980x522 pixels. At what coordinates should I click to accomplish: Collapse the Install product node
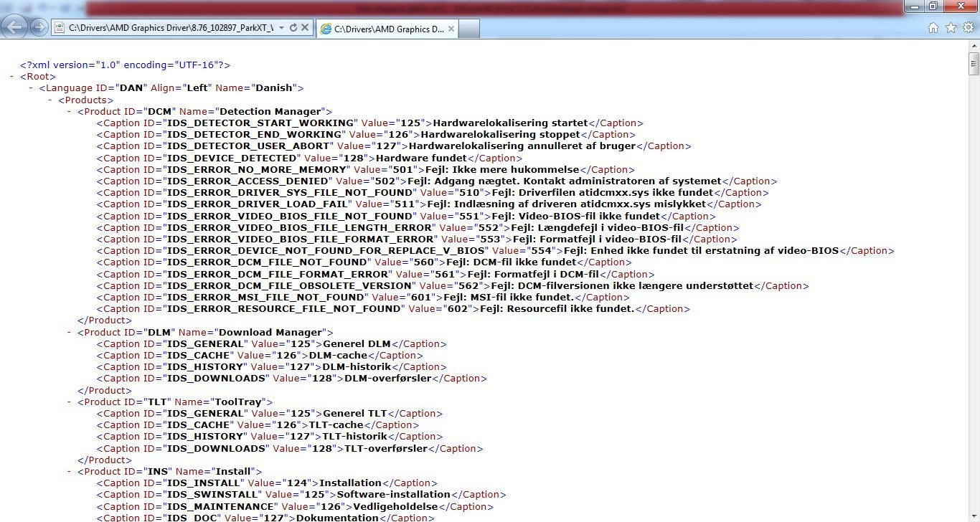click(x=70, y=471)
